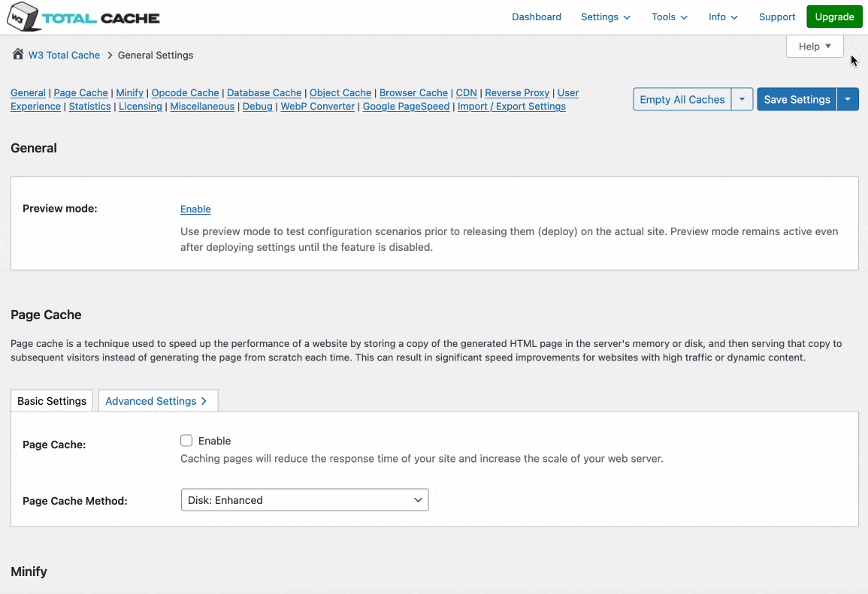The width and height of the screenshot is (868, 594).
Task: Jump to Statistics anchor link
Action: pos(89,106)
